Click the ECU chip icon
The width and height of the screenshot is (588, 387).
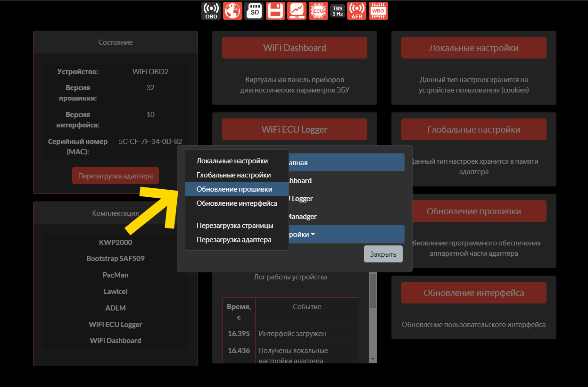click(318, 10)
